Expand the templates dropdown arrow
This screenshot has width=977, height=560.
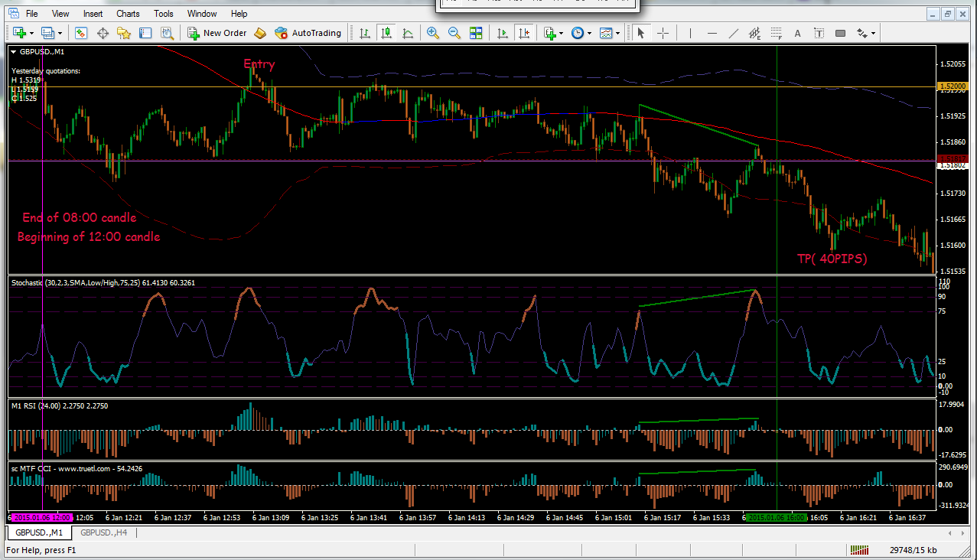pos(618,33)
